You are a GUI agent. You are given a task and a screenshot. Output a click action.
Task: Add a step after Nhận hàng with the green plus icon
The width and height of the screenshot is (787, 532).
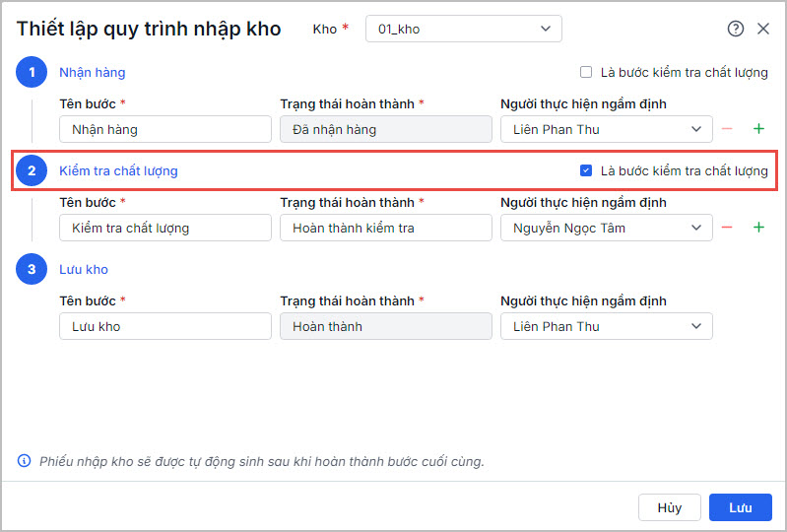click(x=758, y=129)
